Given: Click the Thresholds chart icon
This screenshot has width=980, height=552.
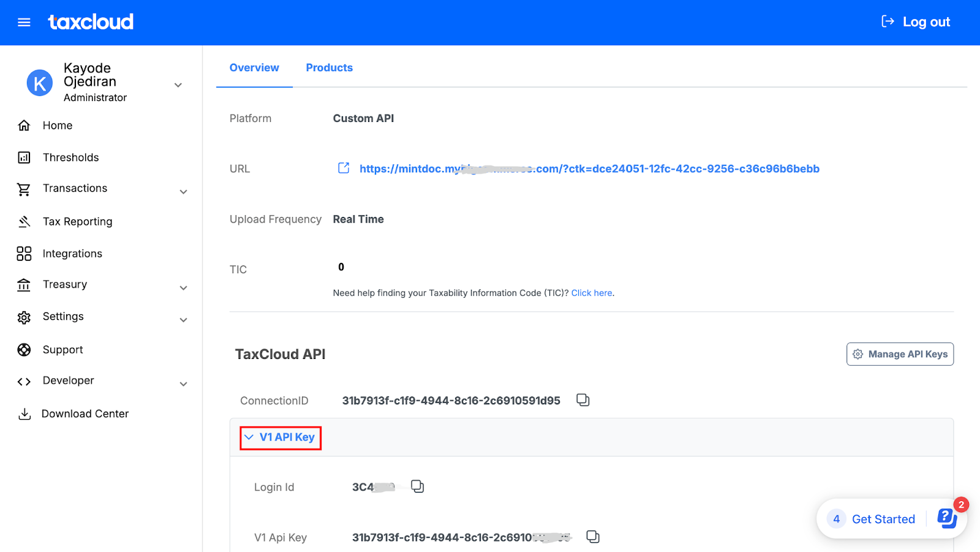Looking at the screenshot, I should pyautogui.click(x=24, y=157).
